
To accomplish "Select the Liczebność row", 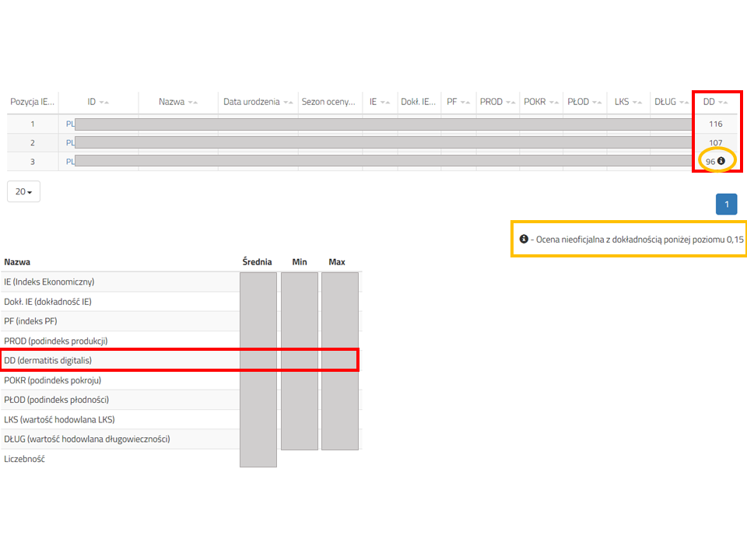I will click(x=181, y=459).
